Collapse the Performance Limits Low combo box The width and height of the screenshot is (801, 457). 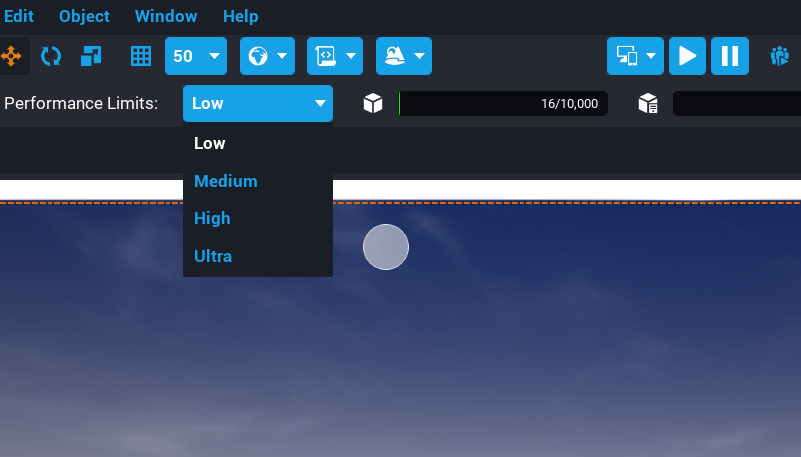click(x=258, y=104)
